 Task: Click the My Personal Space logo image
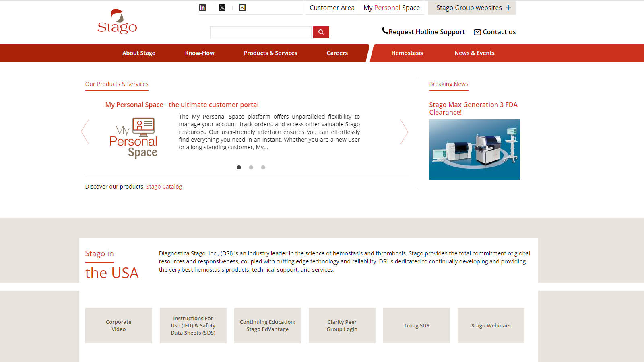(x=133, y=138)
